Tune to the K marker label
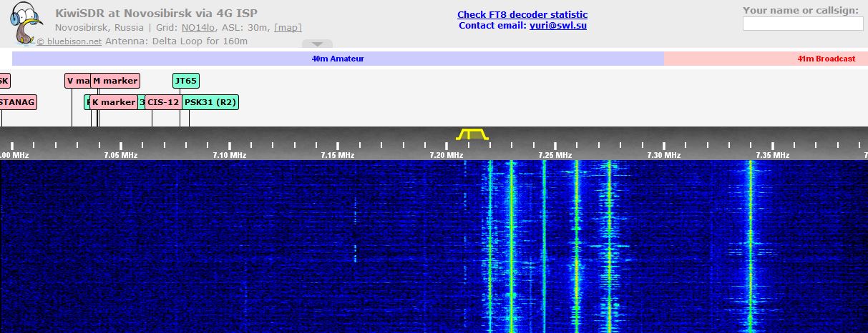Image resolution: width=868 pixels, height=333 pixels. pyautogui.click(x=114, y=102)
